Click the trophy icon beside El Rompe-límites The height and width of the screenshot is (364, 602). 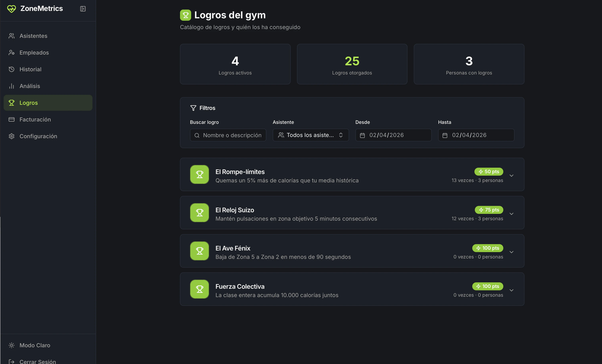199,174
